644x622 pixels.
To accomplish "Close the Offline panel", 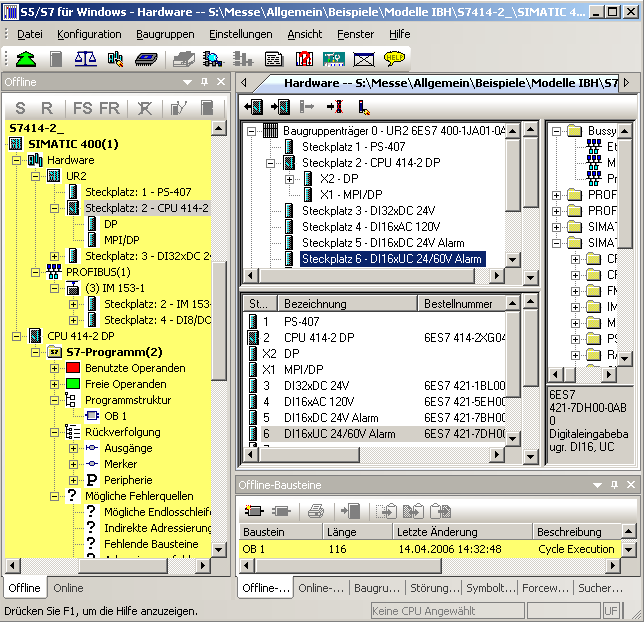I will [x=221, y=82].
